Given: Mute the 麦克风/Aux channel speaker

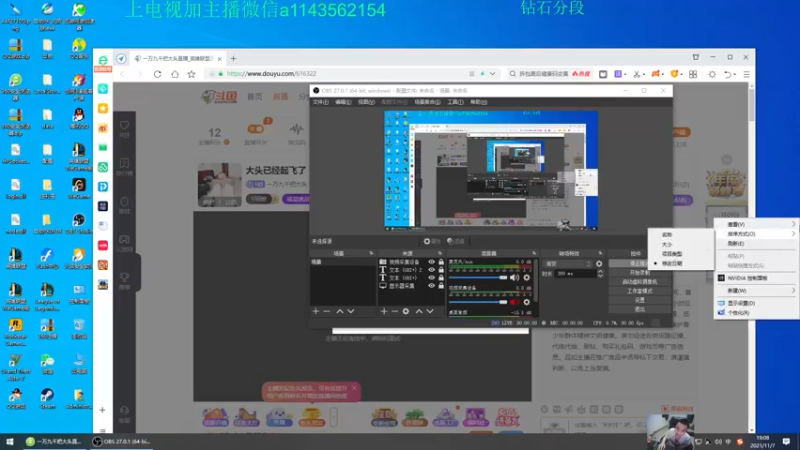Looking at the screenshot, I should pos(514,278).
